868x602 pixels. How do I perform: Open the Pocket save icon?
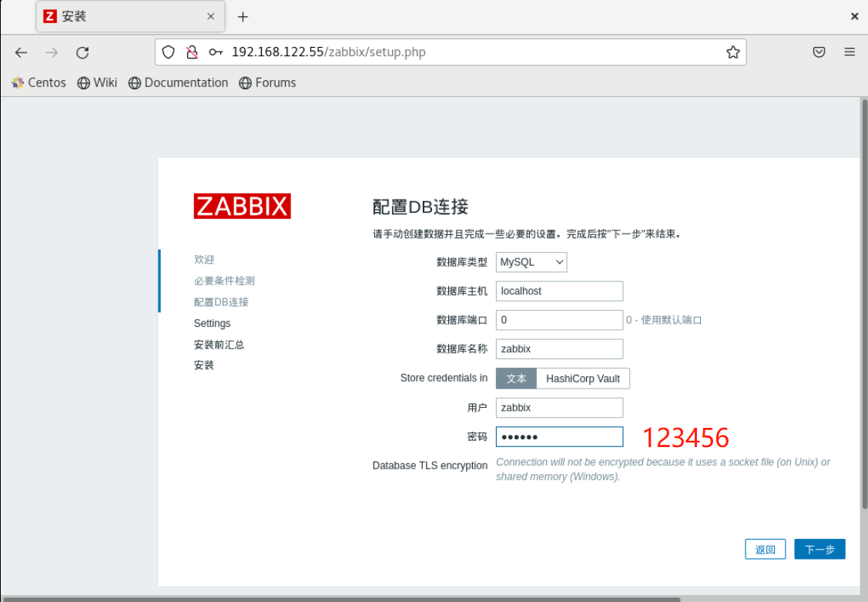point(819,52)
